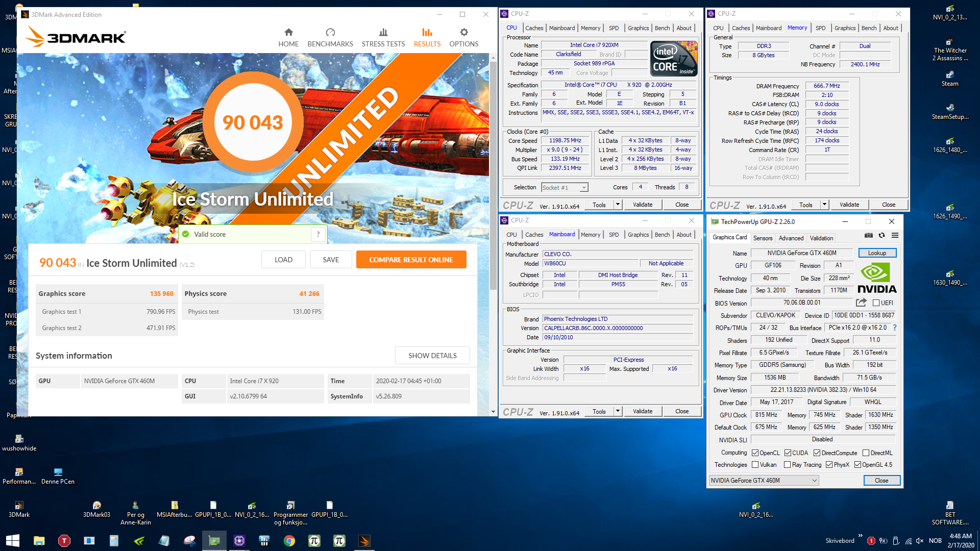Viewport: 980px width, 551px height.
Task: Click the CPU-Z taskbar icon
Action: click(x=239, y=541)
